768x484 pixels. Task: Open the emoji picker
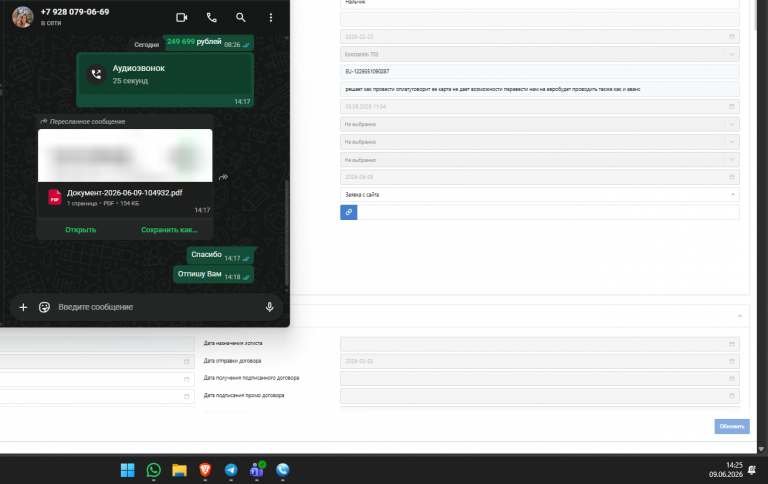pyautogui.click(x=45, y=307)
